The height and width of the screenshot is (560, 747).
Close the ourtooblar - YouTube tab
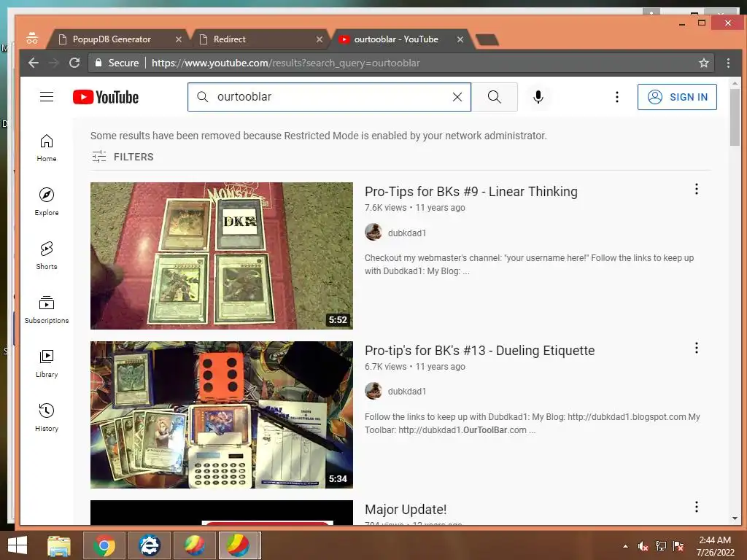pyautogui.click(x=460, y=39)
